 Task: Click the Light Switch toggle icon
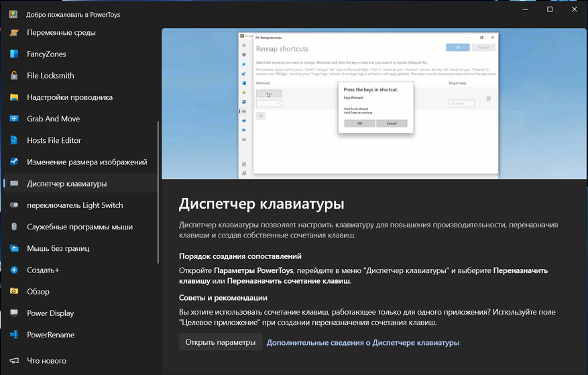(x=14, y=205)
